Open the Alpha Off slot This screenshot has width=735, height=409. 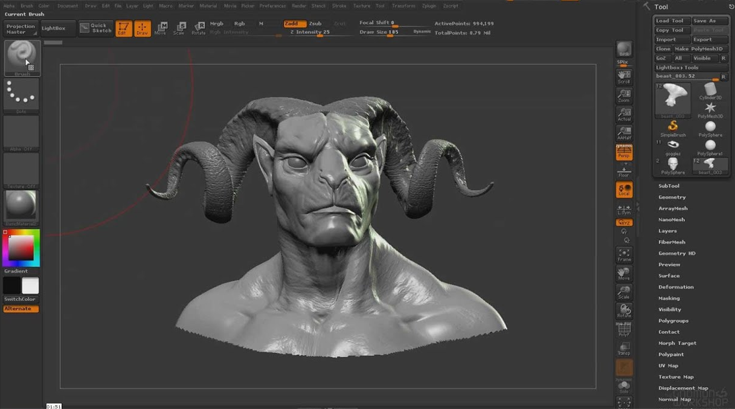pyautogui.click(x=22, y=133)
